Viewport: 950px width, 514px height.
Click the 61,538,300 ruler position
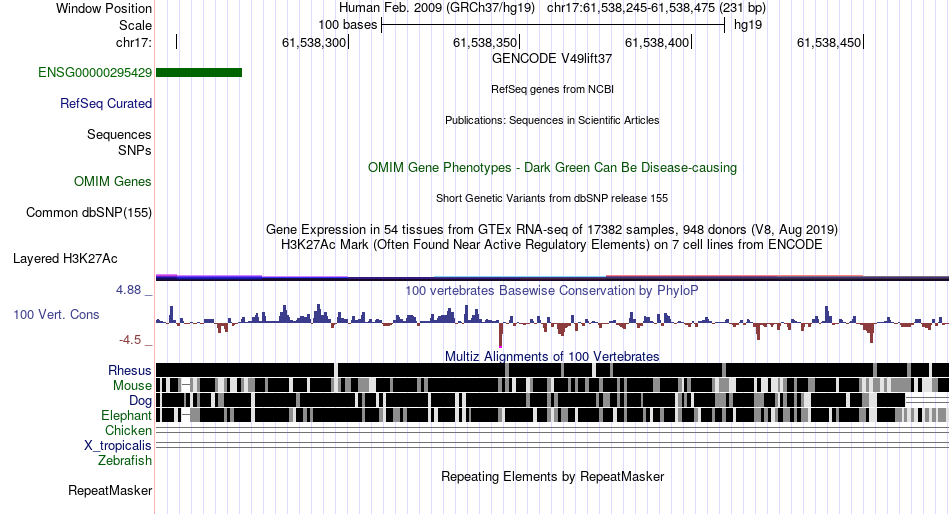(x=314, y=42)
